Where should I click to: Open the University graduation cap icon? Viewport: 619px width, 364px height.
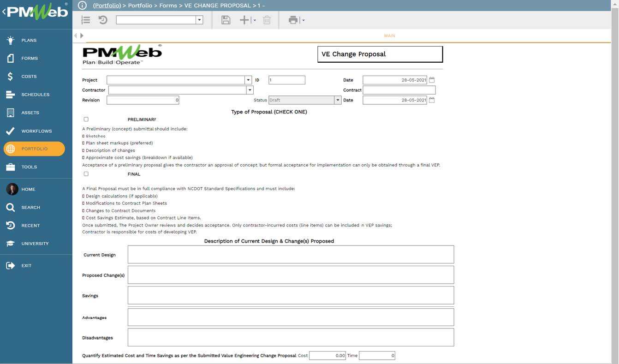pyautogui.click(x=10, y=244)
